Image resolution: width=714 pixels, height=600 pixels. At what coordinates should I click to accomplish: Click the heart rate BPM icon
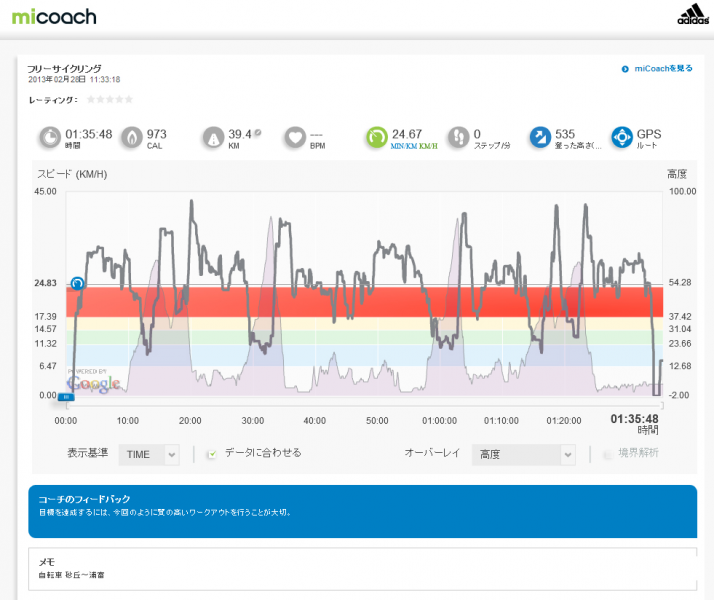(295, 137)
